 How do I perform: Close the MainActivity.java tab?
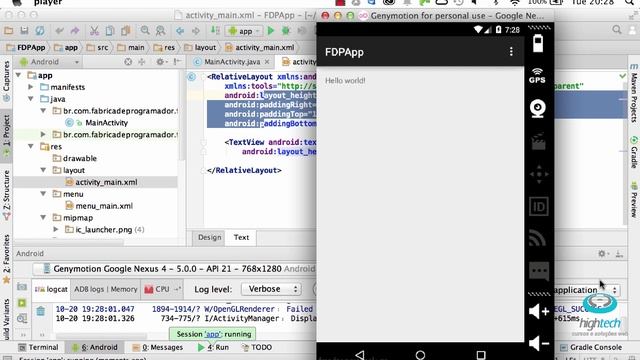coord(267,62)
